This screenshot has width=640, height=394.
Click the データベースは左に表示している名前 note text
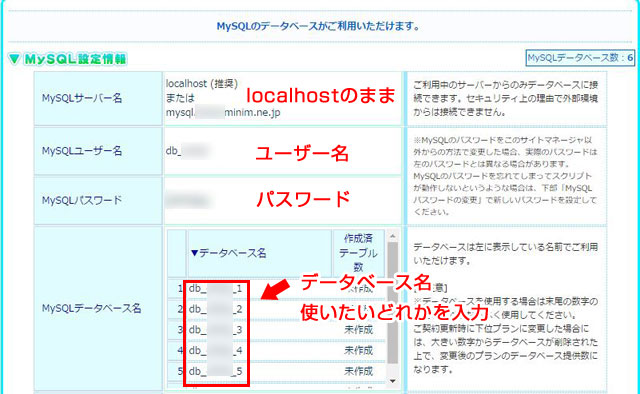(x=505, y=254)
